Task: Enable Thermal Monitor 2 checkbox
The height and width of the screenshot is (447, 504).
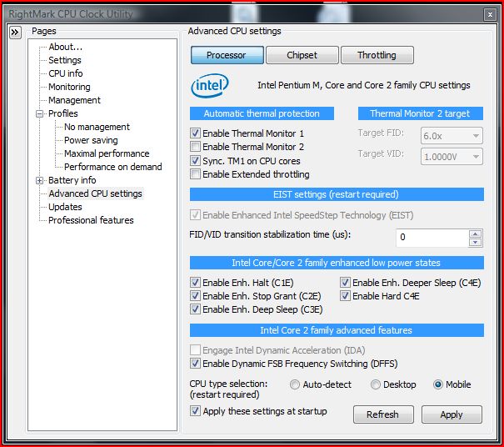Action: tap(195, 147)
